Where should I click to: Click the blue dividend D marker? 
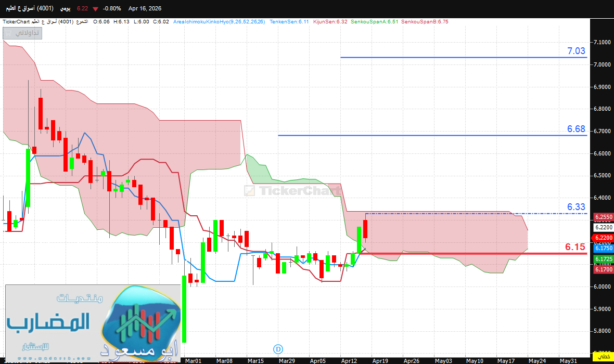[x=278, y=348]
